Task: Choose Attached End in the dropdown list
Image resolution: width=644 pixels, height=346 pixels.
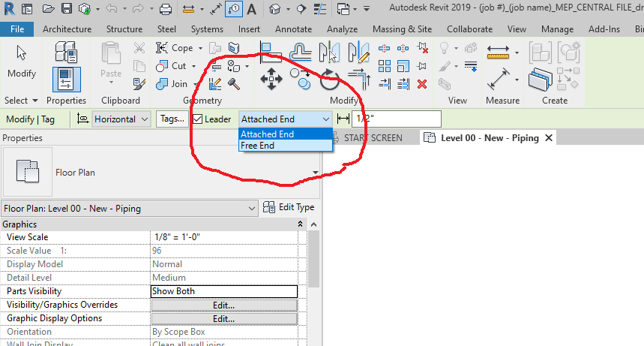Action: tap(285, 134)
